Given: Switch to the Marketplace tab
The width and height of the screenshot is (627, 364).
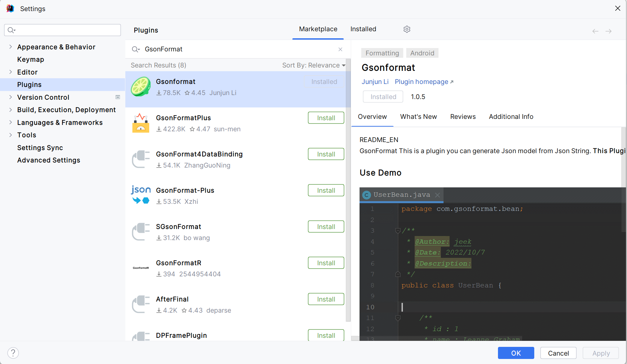Looking at the screenshot, I should (318, 29).
